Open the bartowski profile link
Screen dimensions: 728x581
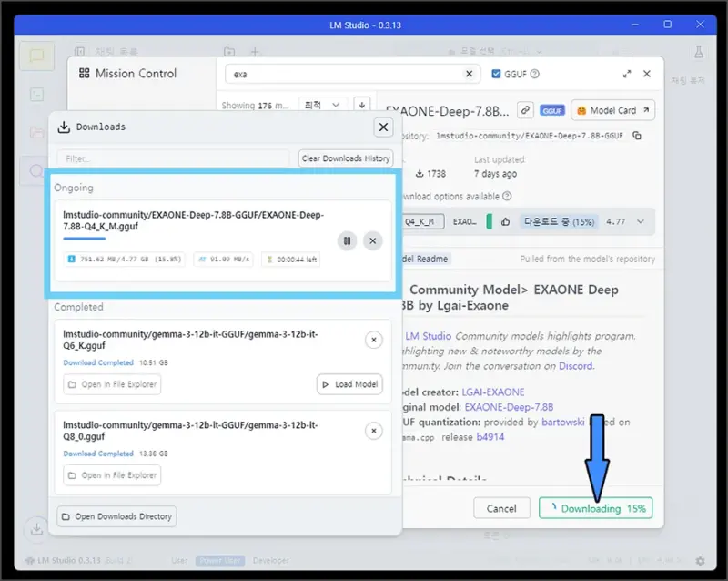tap(562, 422)
